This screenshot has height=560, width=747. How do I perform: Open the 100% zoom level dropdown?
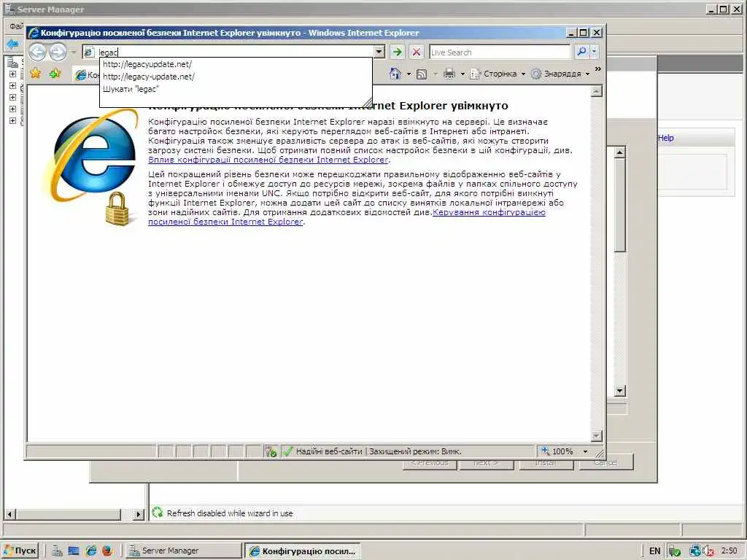click(x=586, y=451)
